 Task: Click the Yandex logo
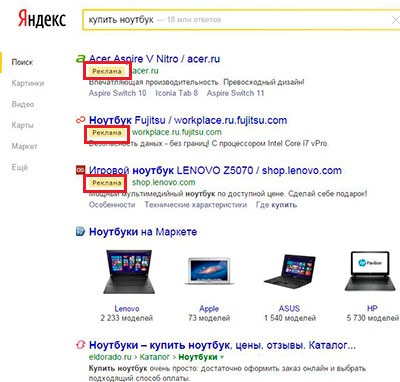pos(42,19)
